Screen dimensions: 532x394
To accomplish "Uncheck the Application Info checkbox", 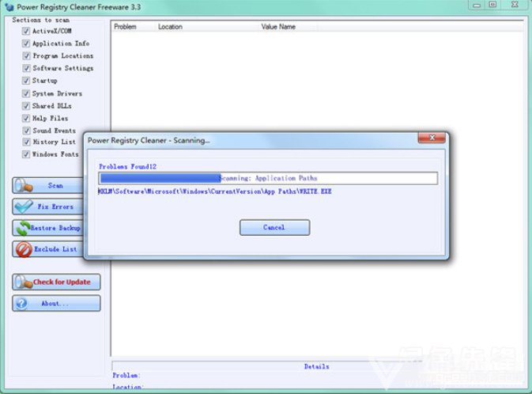I will [x=26, y=44].
